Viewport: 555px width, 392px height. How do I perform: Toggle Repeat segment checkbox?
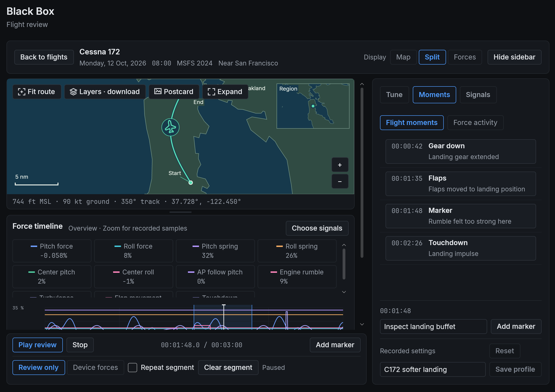click(133, 367)
